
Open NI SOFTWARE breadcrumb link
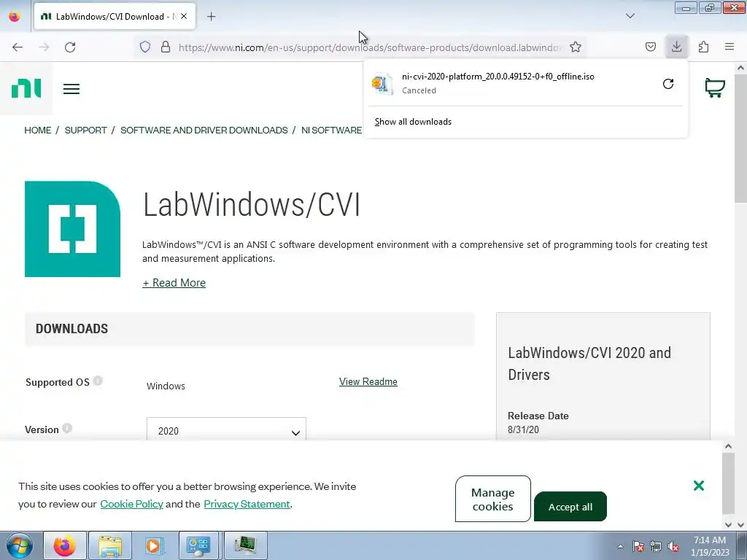[x=332, y=131]
